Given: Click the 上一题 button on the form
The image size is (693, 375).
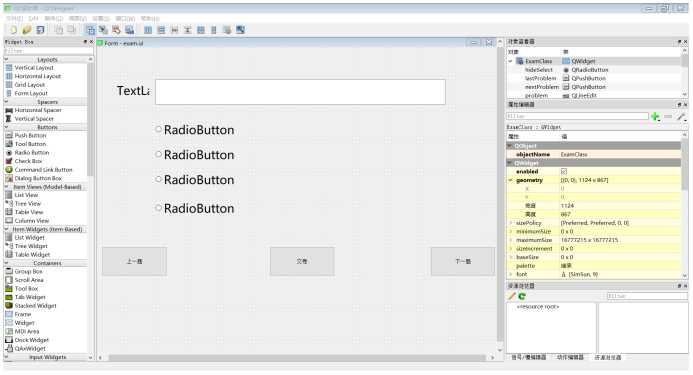Looking at the screenshot, I should pyautogui.click(x=134, y=261).
